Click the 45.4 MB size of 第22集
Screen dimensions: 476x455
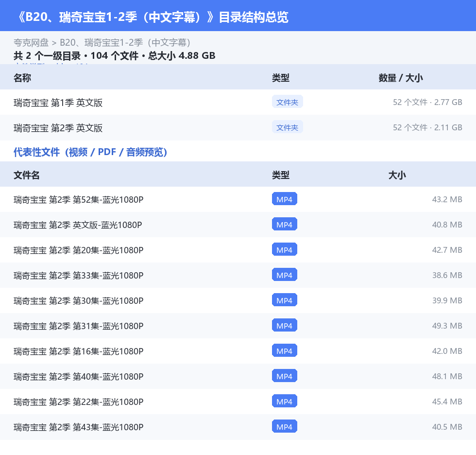tap(447, 402)
